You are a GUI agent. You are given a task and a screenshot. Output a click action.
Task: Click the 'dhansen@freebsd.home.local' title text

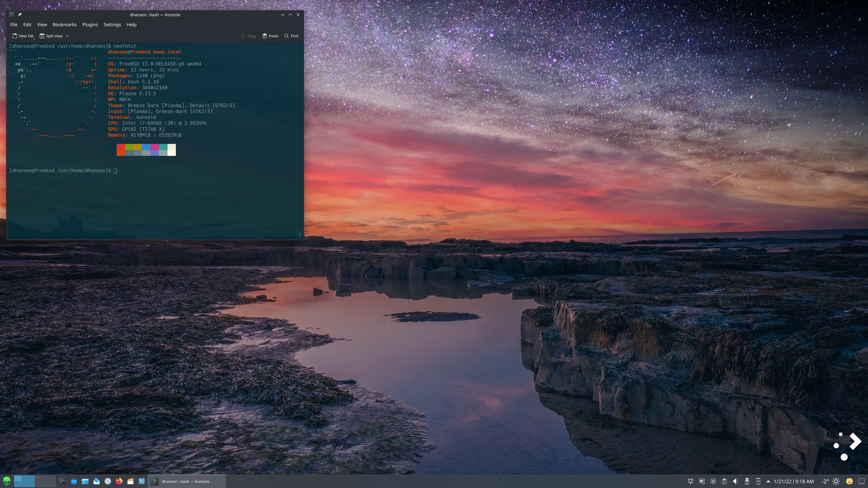click(x=145, y=52)
